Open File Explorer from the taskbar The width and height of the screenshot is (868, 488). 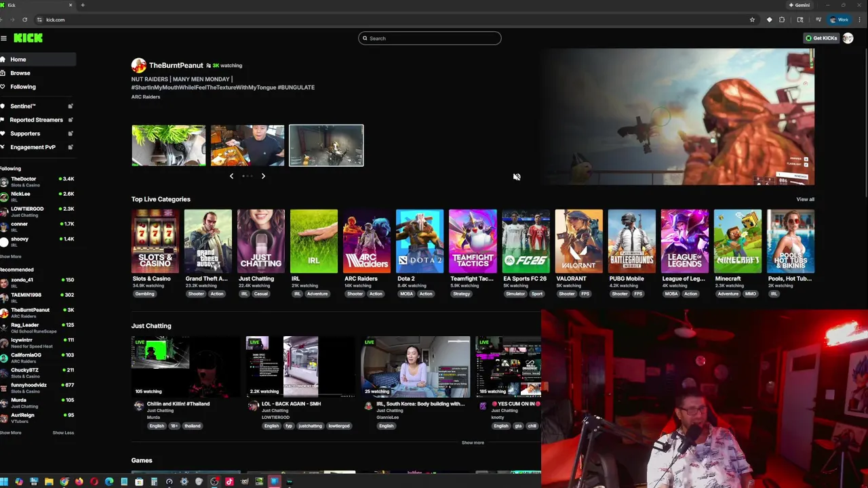pos(49,482)
